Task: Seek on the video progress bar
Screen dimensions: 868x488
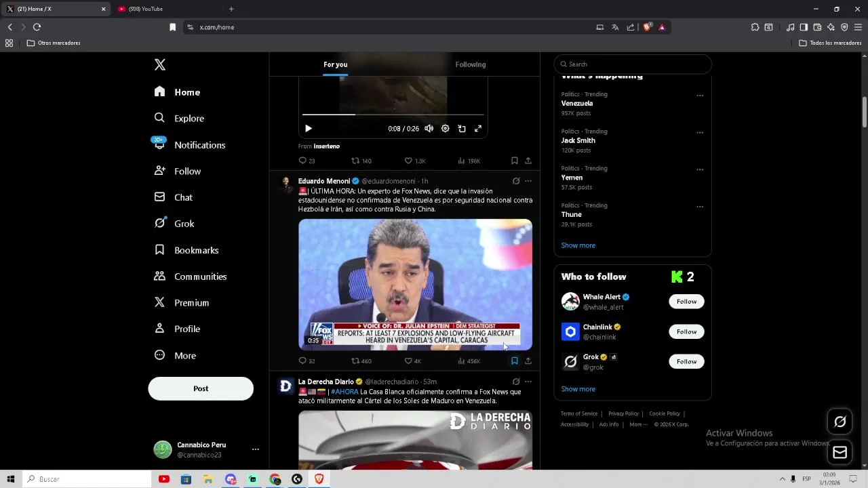Action: (393, 115)
